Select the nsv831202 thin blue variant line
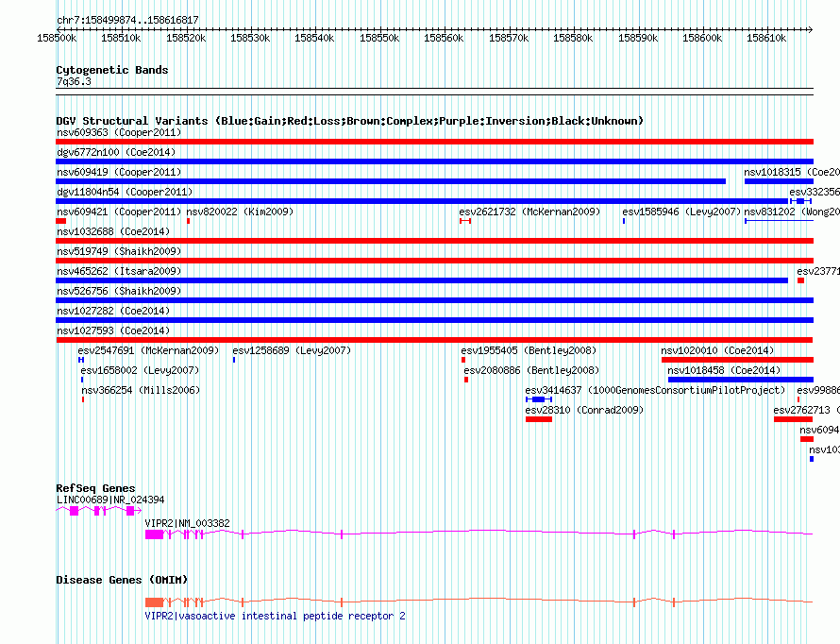Screen dimensions: 840x644 tap(779, 221)
